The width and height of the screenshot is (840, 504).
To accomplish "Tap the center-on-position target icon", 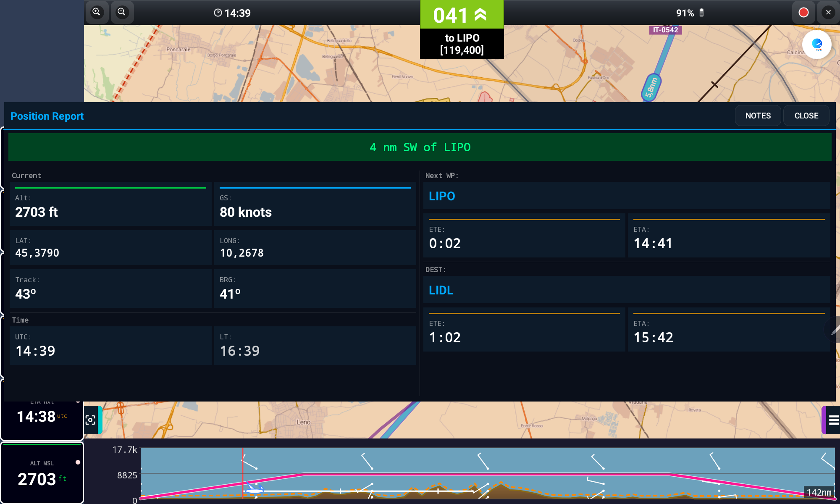I will tap(90, 420).
